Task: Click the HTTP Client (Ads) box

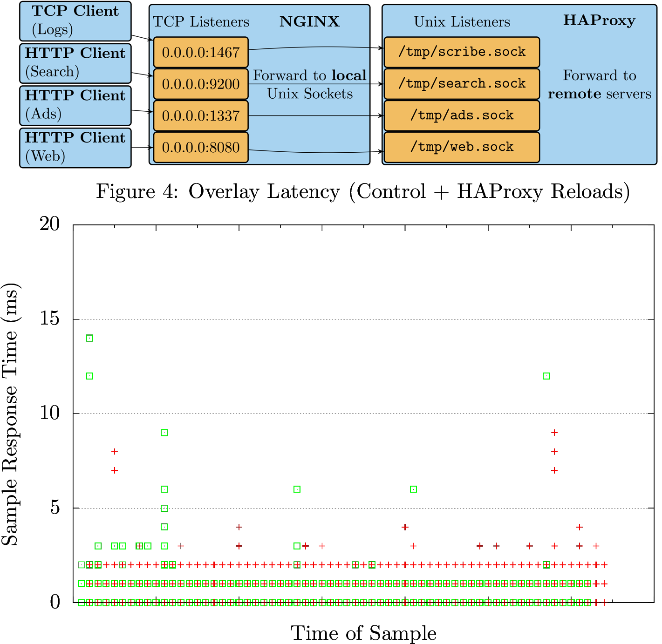Action: (x=75, y=105)
